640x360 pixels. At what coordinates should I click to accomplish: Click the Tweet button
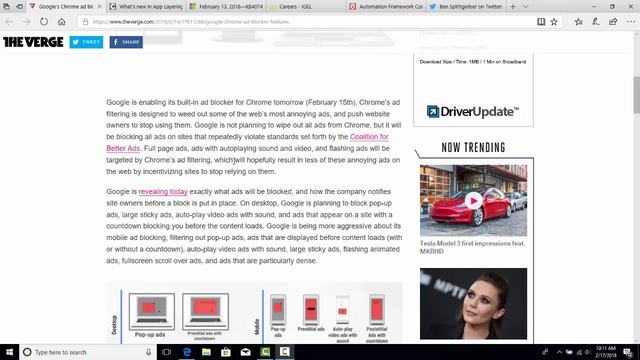86,42
